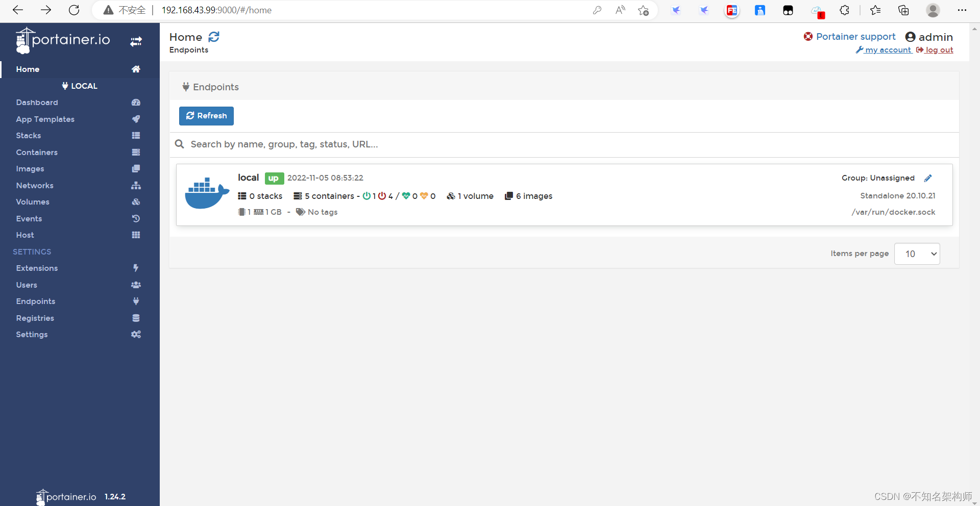Click the search magnifier icon
The image size is (980, 506).
(179, 144)
